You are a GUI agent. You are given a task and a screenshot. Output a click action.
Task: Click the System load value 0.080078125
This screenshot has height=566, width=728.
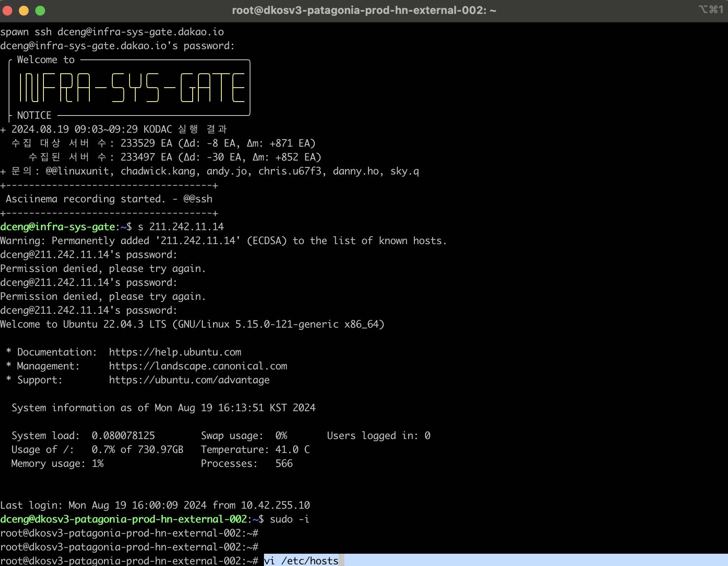123,436
